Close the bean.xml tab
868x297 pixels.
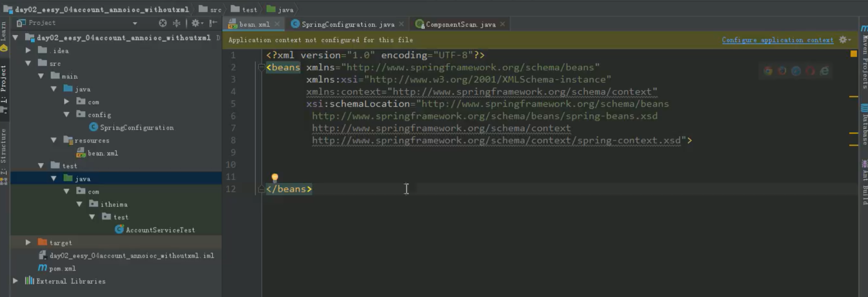point(277,24)
